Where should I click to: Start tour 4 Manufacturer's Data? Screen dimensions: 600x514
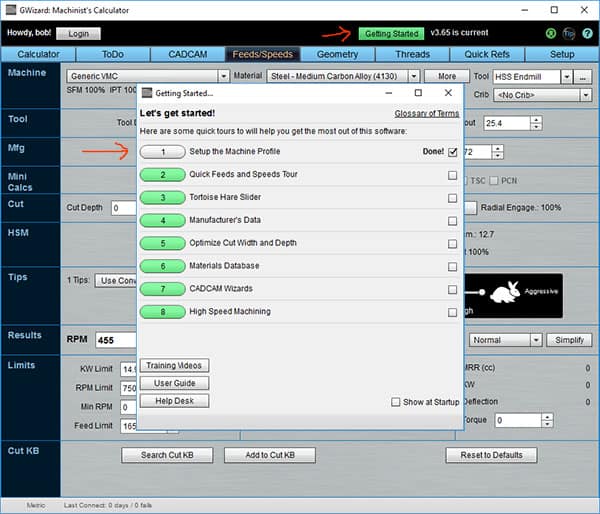click(163, 220)
